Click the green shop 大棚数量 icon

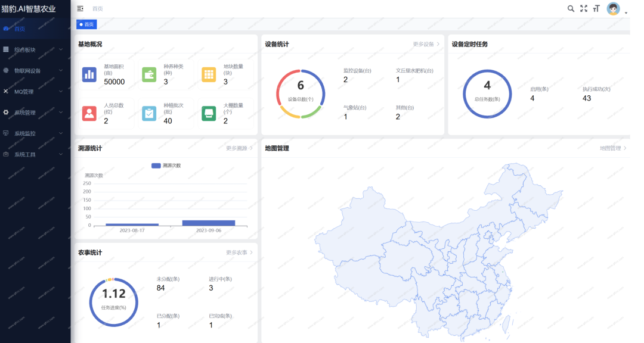[209, 114]
